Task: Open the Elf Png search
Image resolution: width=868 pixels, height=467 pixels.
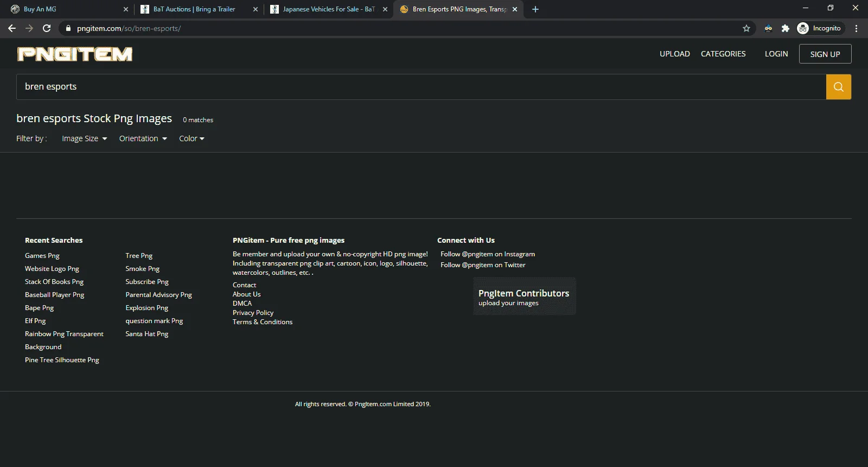Action: point(35,321)
